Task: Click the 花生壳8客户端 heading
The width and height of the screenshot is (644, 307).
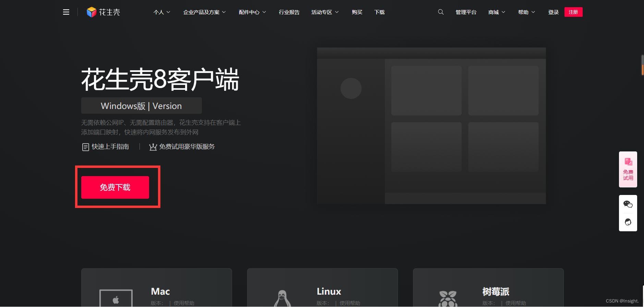Action: pos(160,79)
